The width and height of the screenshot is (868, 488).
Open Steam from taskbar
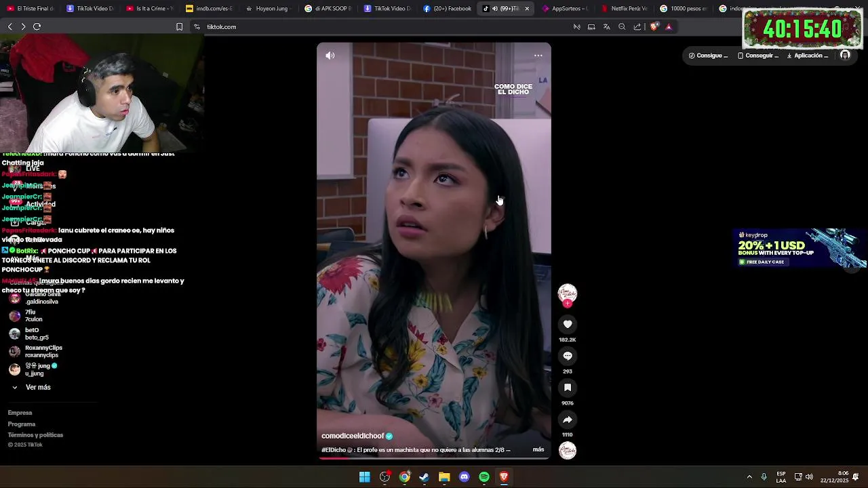click(425, 477)
